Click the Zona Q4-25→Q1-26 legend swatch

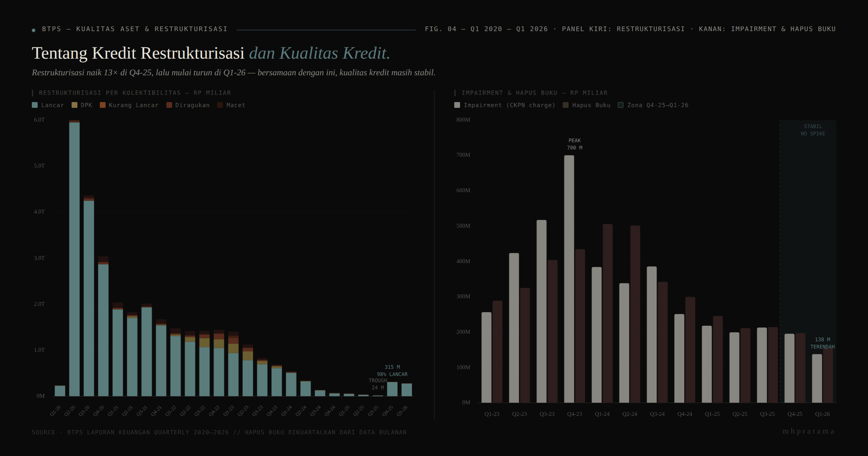tap(621, 105)
